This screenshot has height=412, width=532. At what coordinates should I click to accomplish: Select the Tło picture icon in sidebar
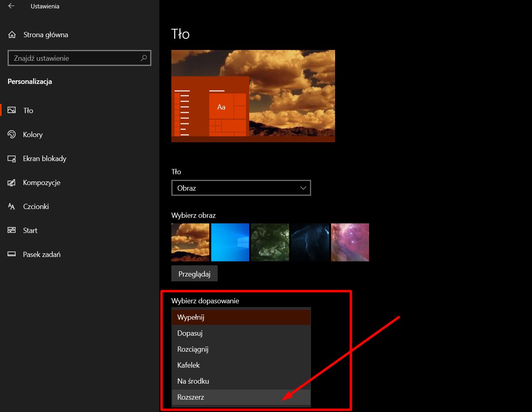(x=12, y=110)
